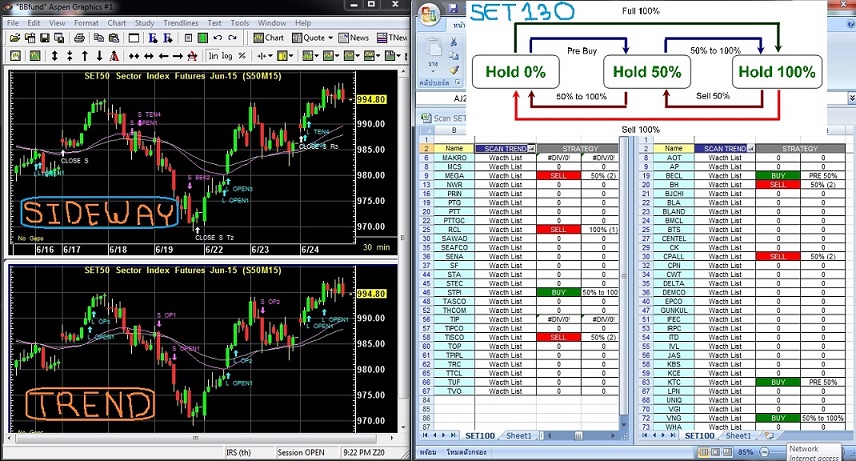The image size is (856, 461).
Task: Click the green window icon next to Undo
Action: click(203, 38)
